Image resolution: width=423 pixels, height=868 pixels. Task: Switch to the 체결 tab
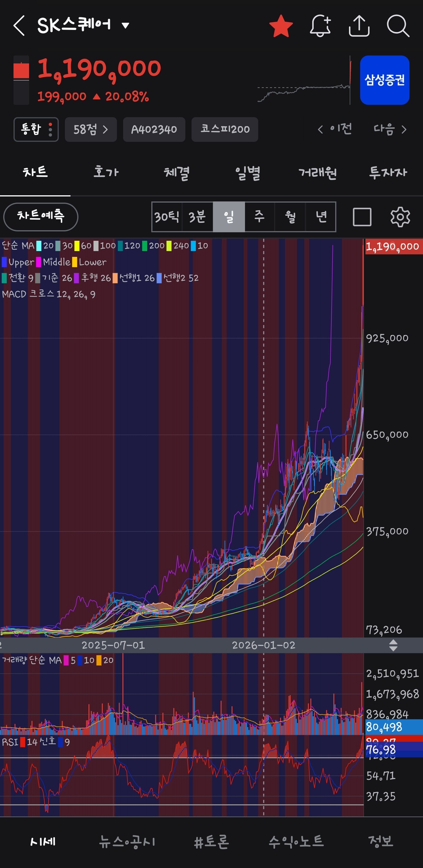[x=176, y=173]
